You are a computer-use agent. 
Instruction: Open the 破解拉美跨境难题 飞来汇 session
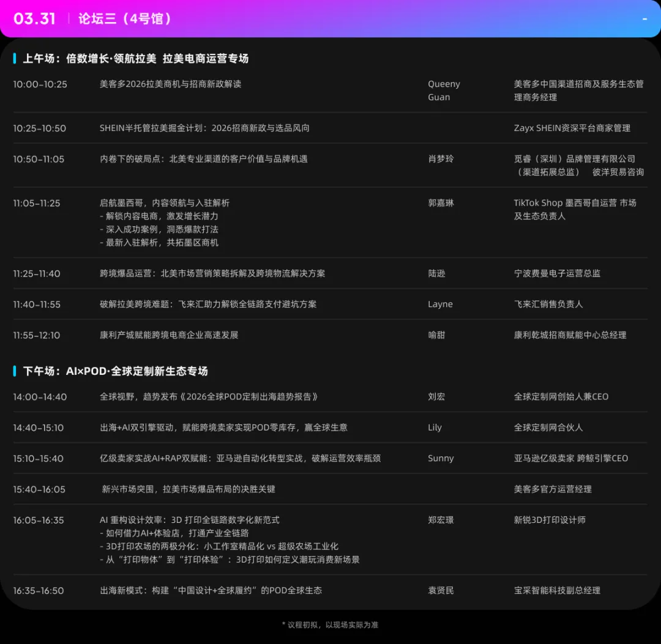(208, 304)
